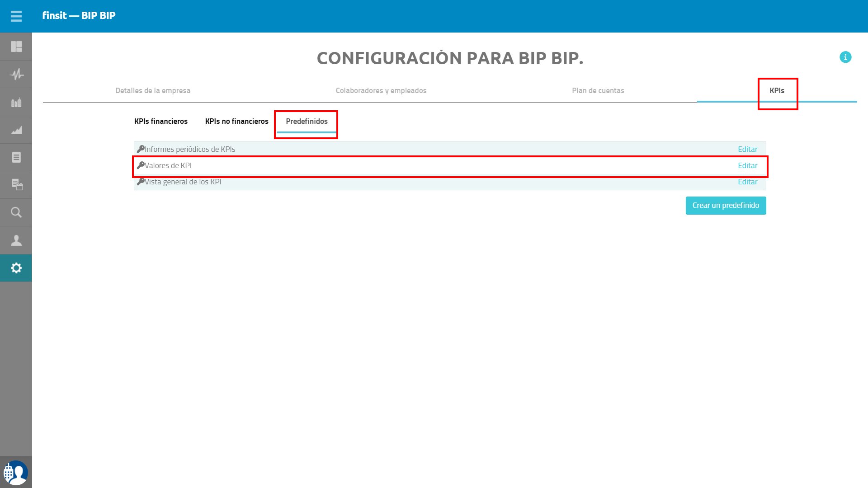868x488 pixels.
Task: Open the area chart sidebar icon
Action: (16, 130)
